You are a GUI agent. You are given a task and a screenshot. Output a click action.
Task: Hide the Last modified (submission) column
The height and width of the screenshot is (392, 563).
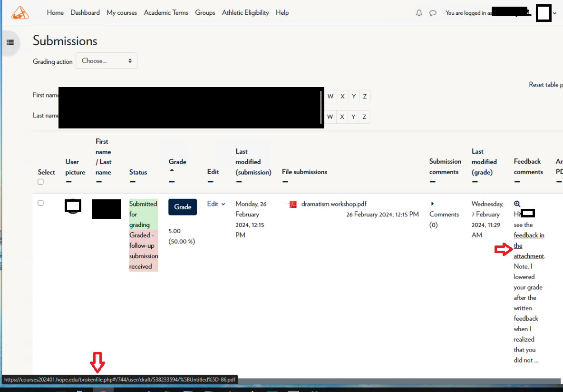coord(239,182)
